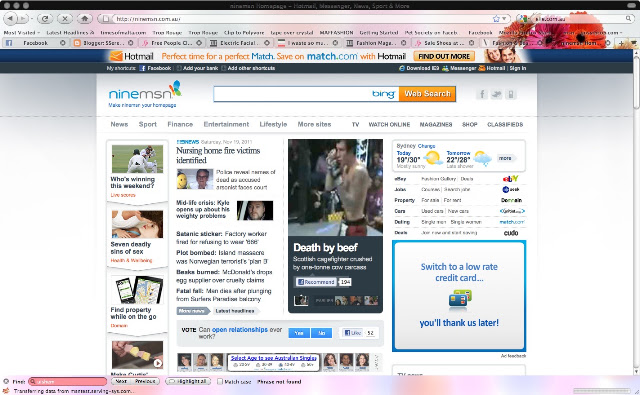
Task: Open 'Nursing home fire victims identified' headline
Action: click(218, 155)
